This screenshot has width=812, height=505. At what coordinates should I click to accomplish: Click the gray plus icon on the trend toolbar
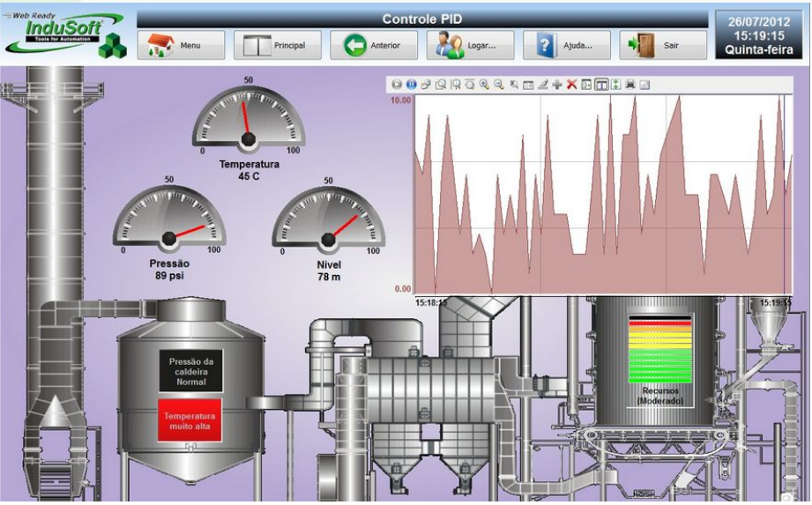click(557, 85)
